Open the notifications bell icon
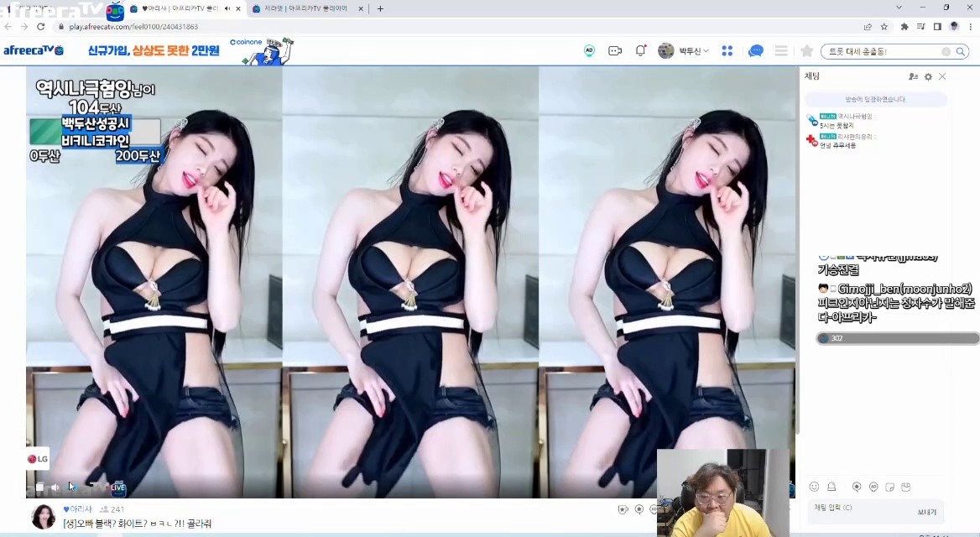This screenshot has height=537, width=980. point(640,51)
